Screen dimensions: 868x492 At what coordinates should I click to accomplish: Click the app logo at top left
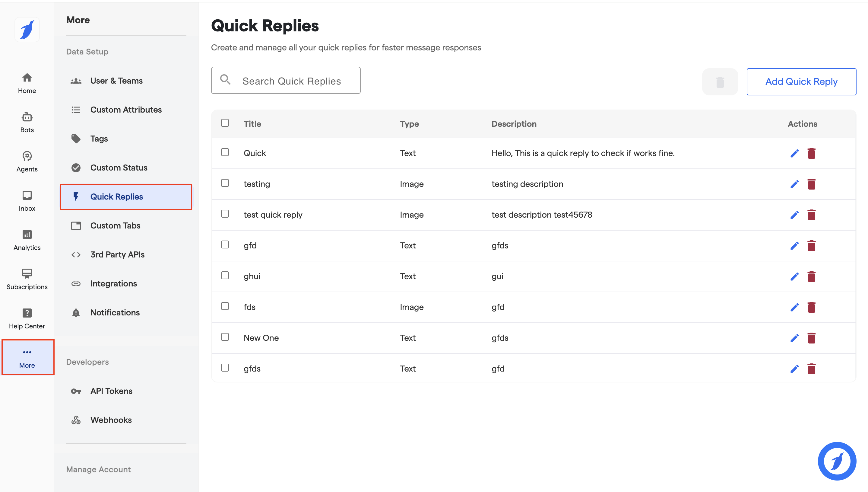pos(27,30)
